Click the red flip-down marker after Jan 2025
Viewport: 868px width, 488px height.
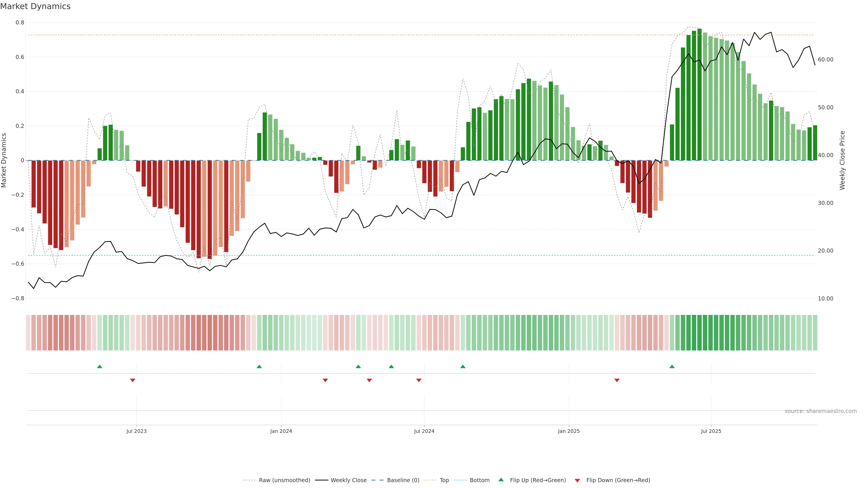(617, 380)
